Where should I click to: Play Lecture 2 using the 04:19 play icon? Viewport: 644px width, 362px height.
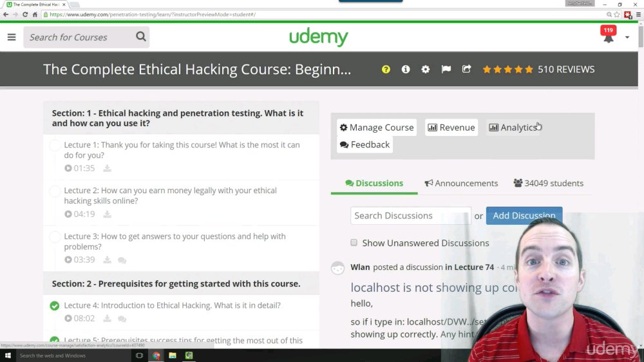[x=68, y=214]
